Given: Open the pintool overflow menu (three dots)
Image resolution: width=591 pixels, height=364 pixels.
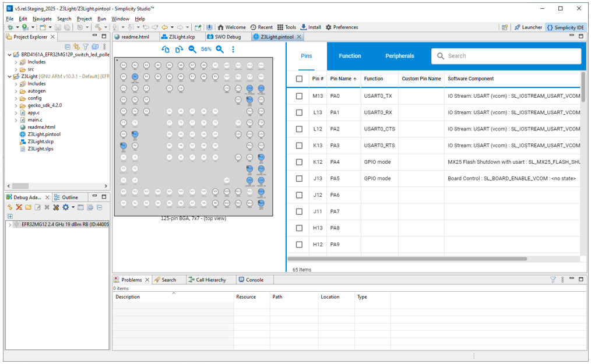Looking at the screenshot, I should (233, 50).
